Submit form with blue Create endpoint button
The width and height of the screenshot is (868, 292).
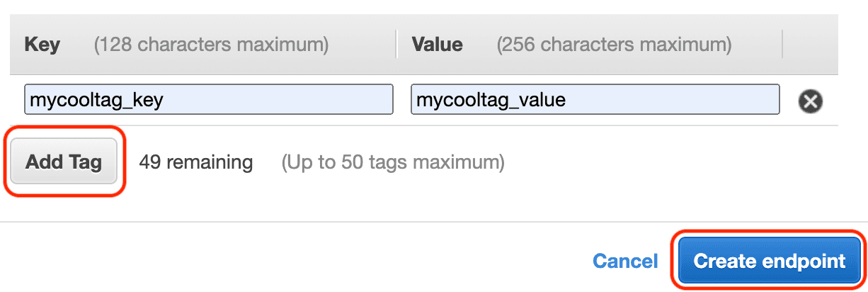(770, 261)
